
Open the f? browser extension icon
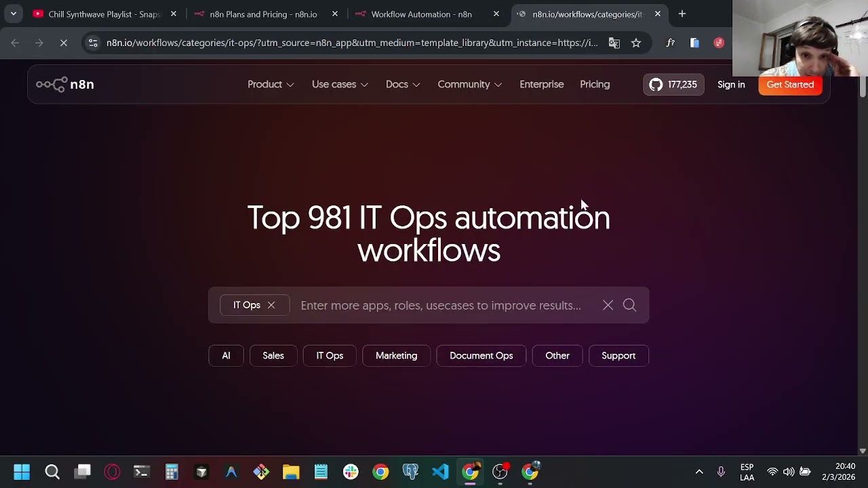click(x=670, y=43)
